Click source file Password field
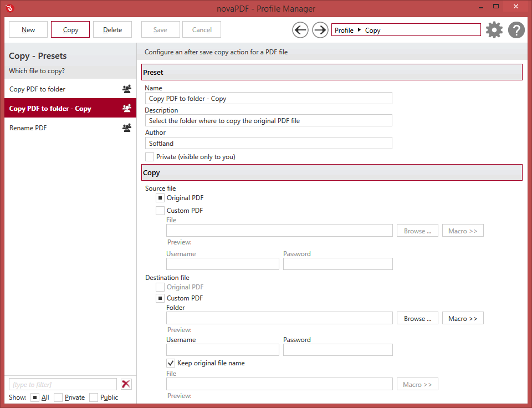Screen dimensions: 532x408 (338, 264)
